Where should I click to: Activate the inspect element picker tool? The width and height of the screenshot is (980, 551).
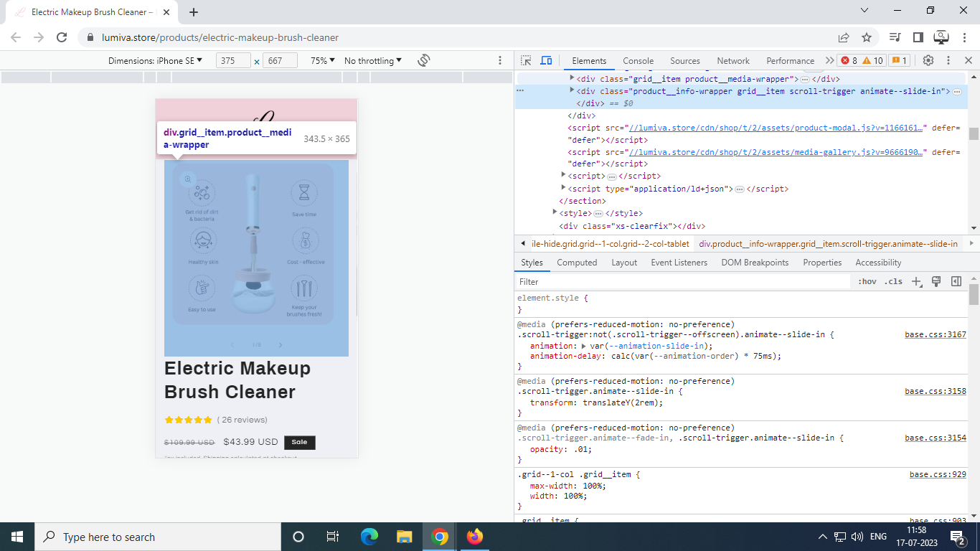point(526,61)
